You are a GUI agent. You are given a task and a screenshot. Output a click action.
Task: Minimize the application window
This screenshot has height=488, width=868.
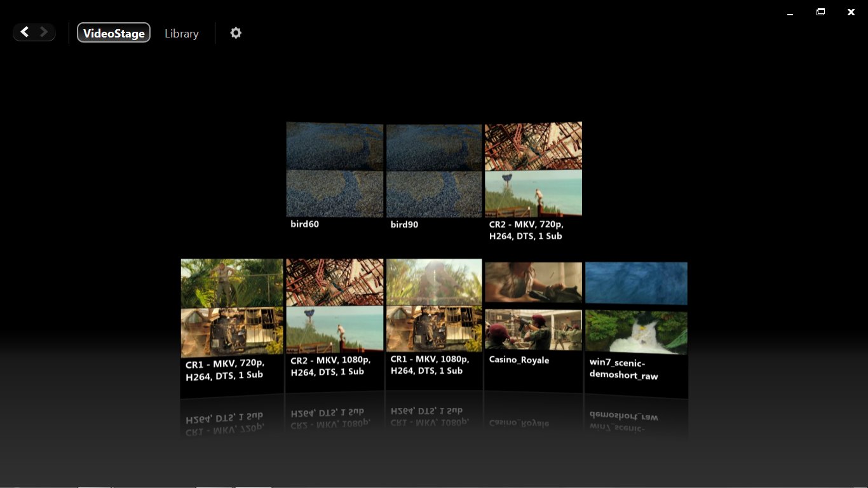(790, 13)
